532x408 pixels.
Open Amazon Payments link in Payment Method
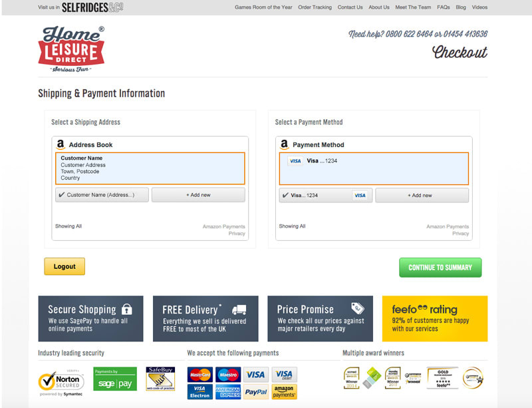point(448,226)
